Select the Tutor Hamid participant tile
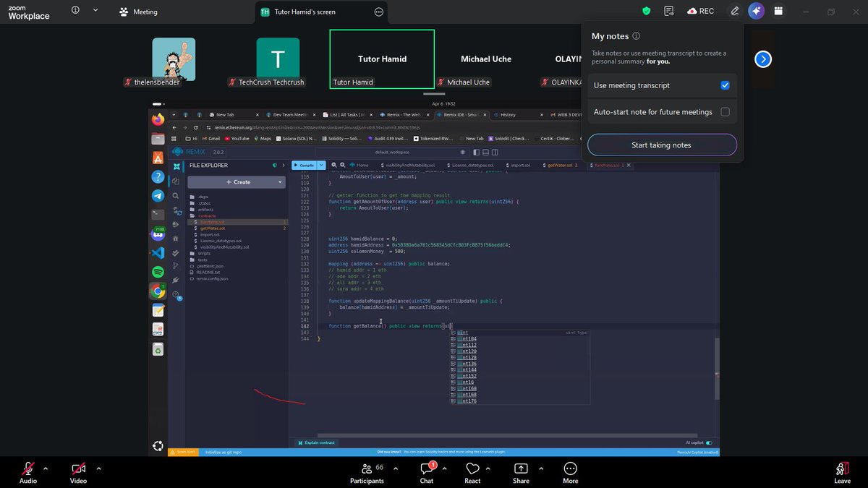 [x=382, y=59]
